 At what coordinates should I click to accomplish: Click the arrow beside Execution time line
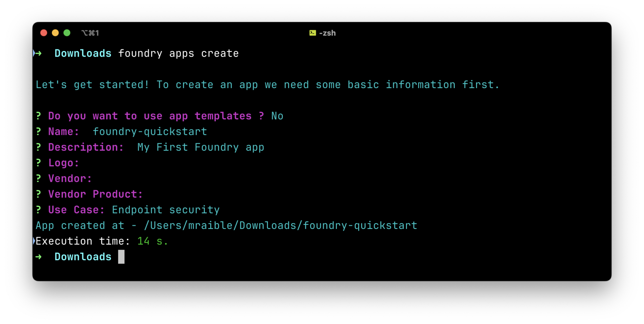(34, 241)
